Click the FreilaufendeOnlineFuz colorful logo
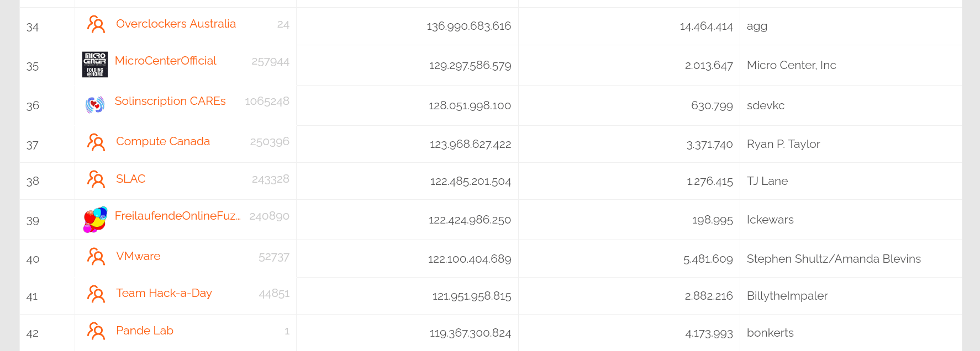Viewport: 980px width, 351px height. (x=95, y=220)
